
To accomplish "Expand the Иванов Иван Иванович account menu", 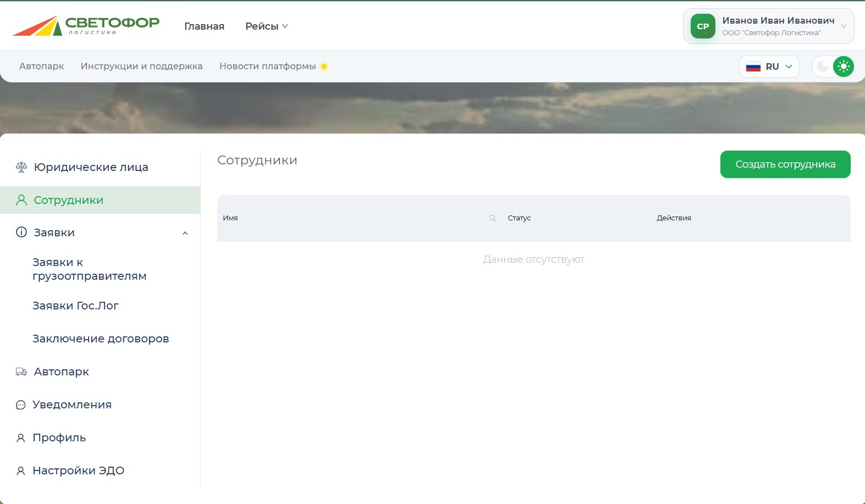I will [x=768, y=26].
